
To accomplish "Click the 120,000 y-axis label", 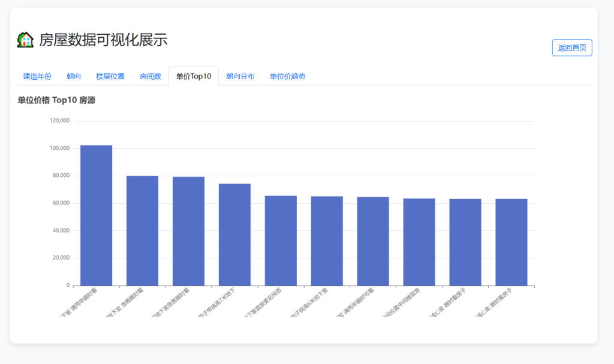I will click(x=59, y=121).
